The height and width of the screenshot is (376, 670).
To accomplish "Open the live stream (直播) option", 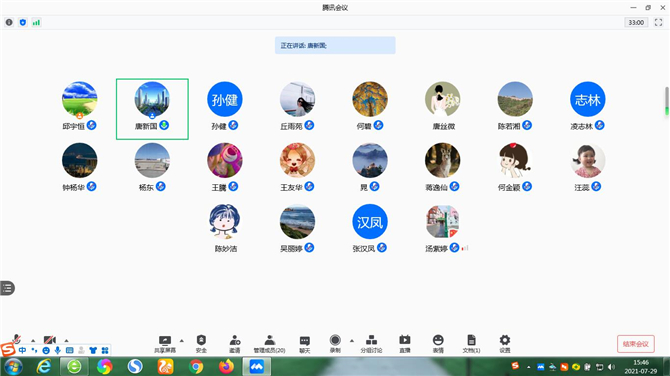I will click(405, 344).
